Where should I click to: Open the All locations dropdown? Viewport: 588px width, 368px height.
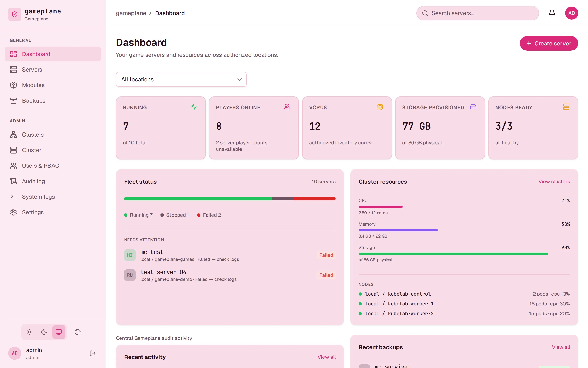181,79
